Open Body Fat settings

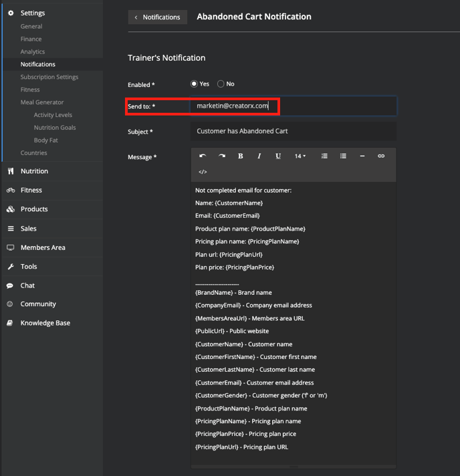click(45, 140)
